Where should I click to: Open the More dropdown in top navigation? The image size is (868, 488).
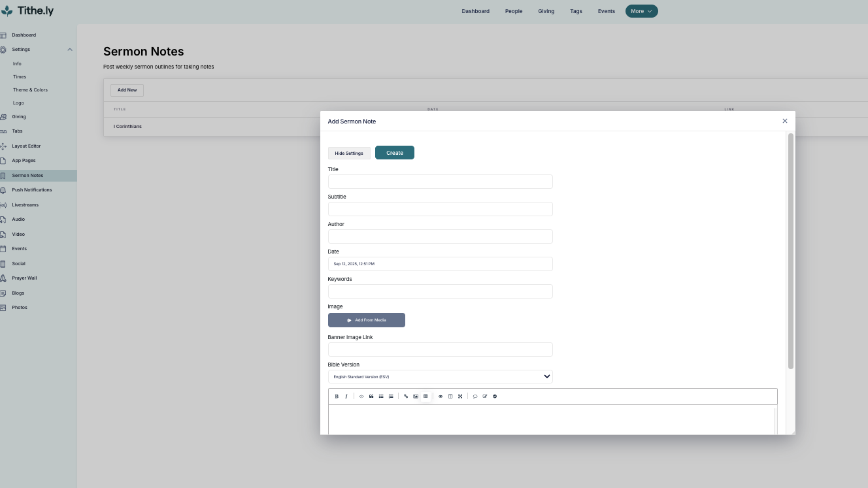coord(641,11)
